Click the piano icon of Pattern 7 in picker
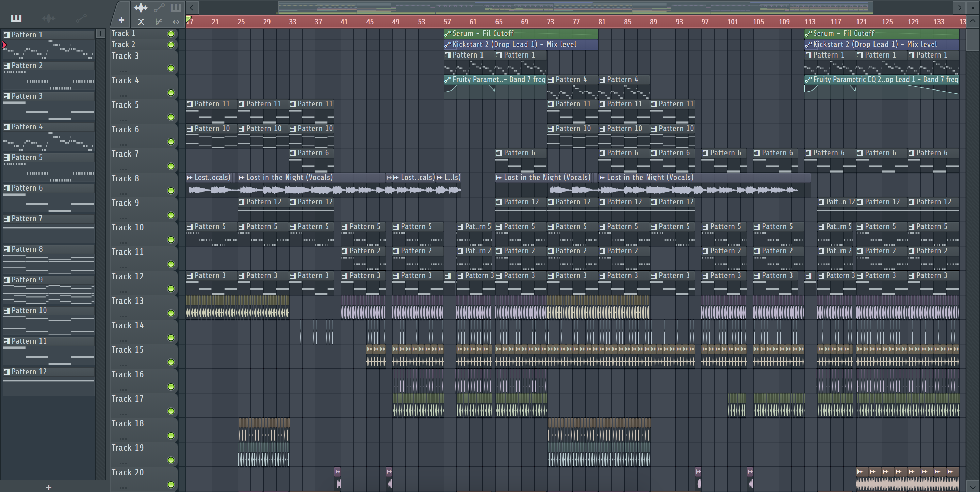Viewport: 980px width, 492px height. pyautogui.click(x=6, y=218)
